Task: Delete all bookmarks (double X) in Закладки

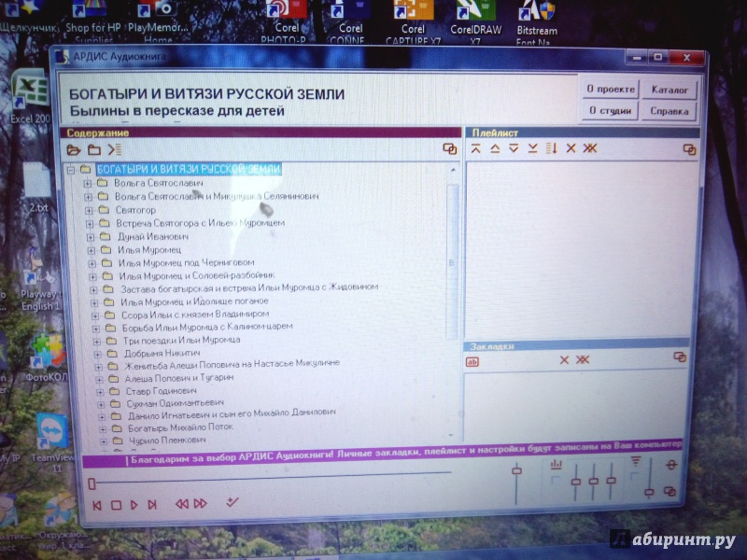Action: tap(583, 359)
